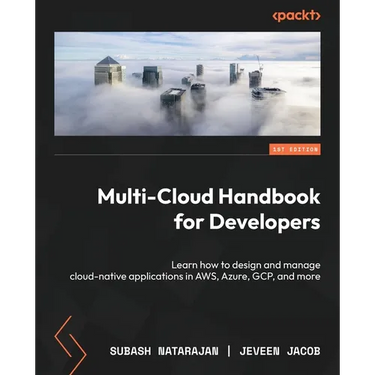
Task: Click the packt publisher logo
Action: click(x=296, y=16)
